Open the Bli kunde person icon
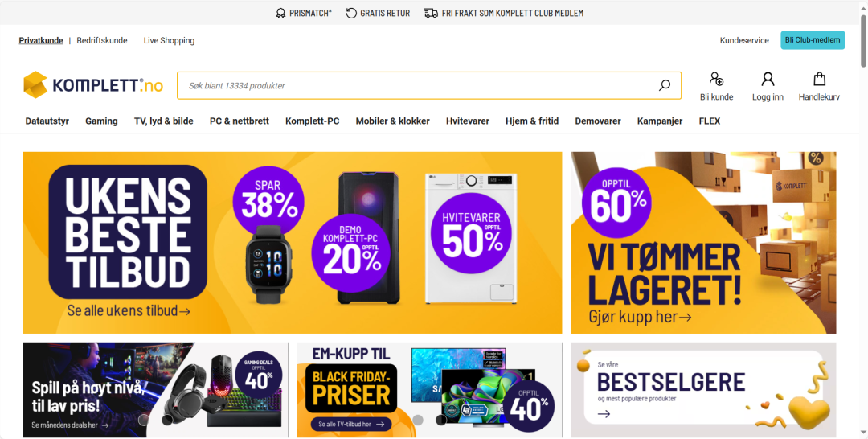The height and width of the screenshot is (439, 868). (x=716, y=79)
